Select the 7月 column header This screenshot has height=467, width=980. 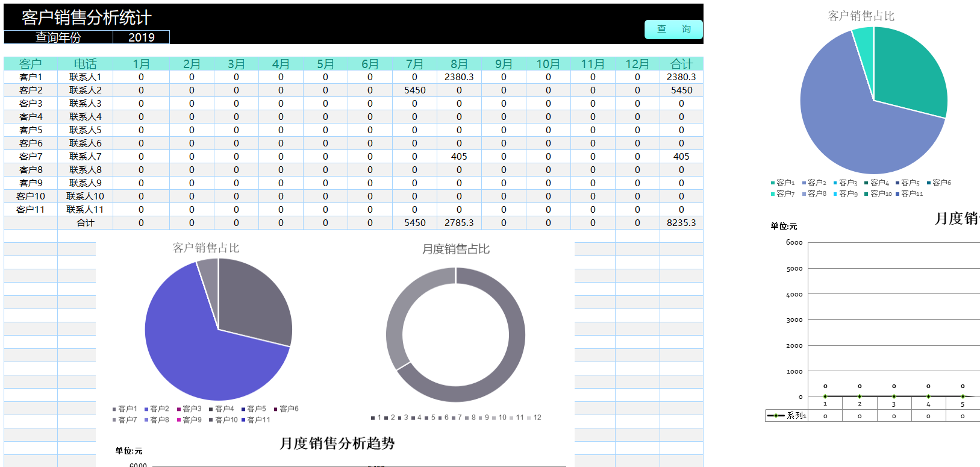[x=414, y=64]
